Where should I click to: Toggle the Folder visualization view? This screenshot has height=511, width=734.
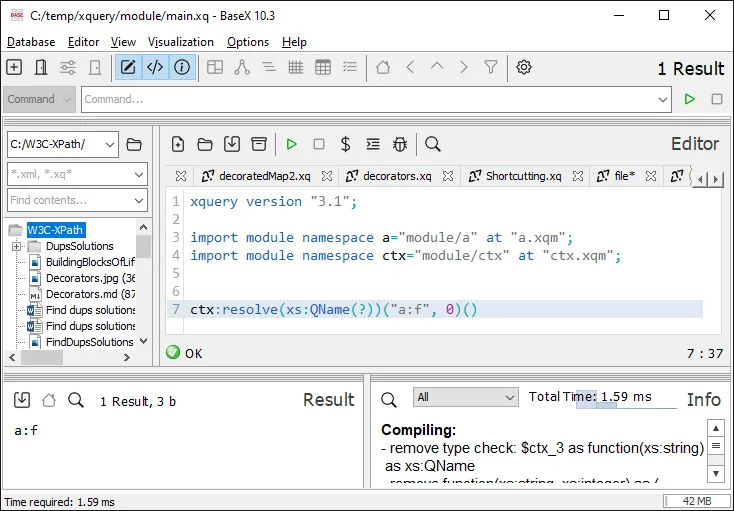coord(269,67)
